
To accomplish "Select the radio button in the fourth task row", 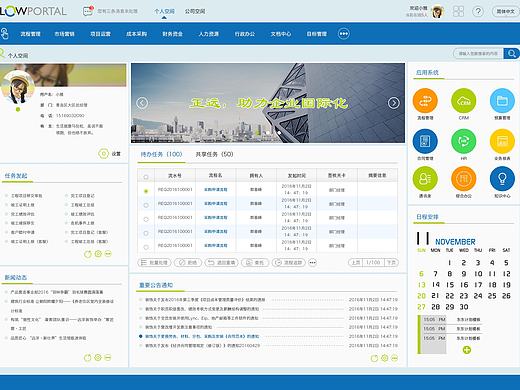I will click(146, 233).
